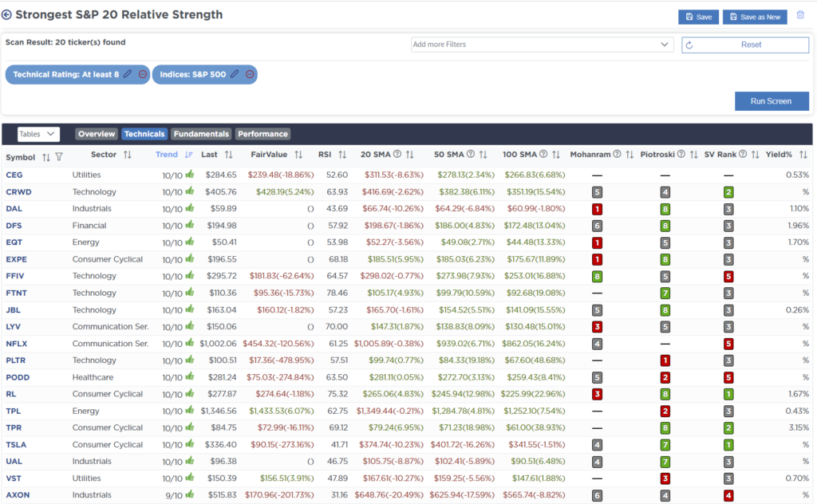This screenshot has width=817, height=504.
Task: Sort by Piotroski column arrows
Action: pos(693,155)
